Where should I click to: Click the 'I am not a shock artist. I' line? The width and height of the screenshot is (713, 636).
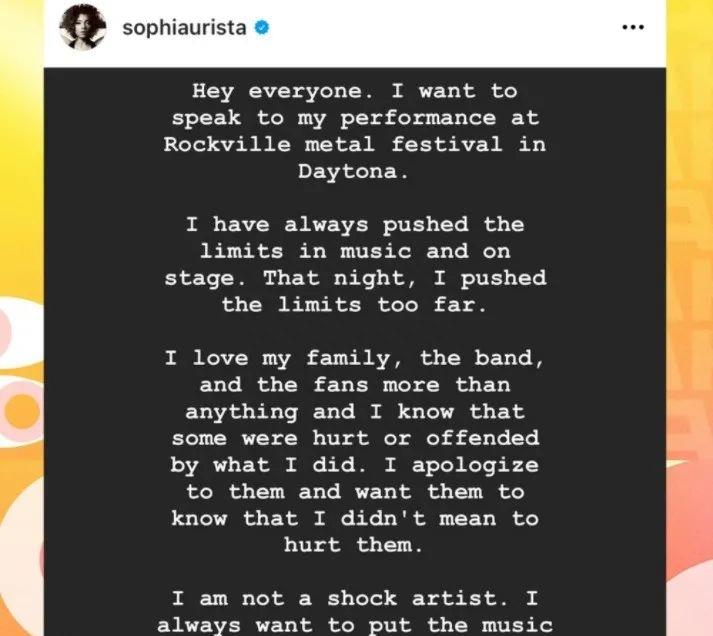pos(355,599)
